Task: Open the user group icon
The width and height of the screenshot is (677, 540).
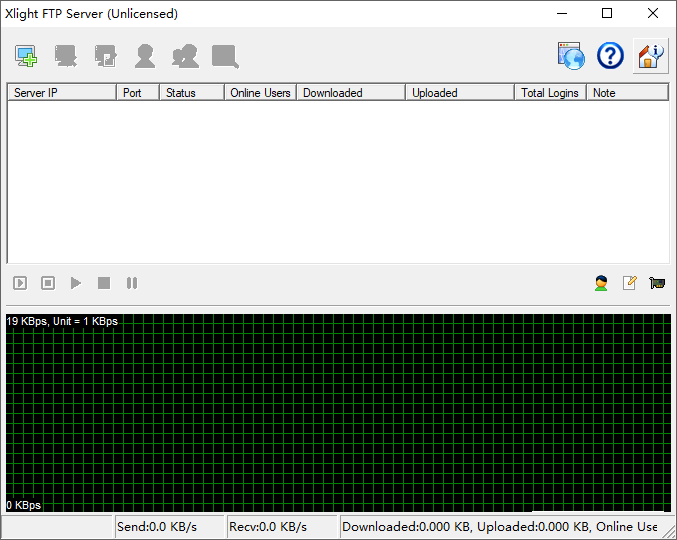Action: click(185, 56)
